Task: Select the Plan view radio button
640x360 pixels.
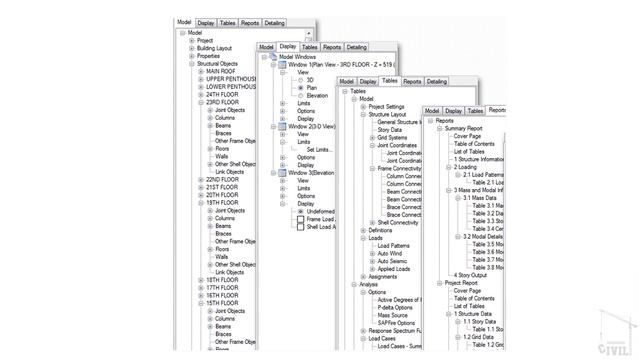Action: tap(301, 88)
